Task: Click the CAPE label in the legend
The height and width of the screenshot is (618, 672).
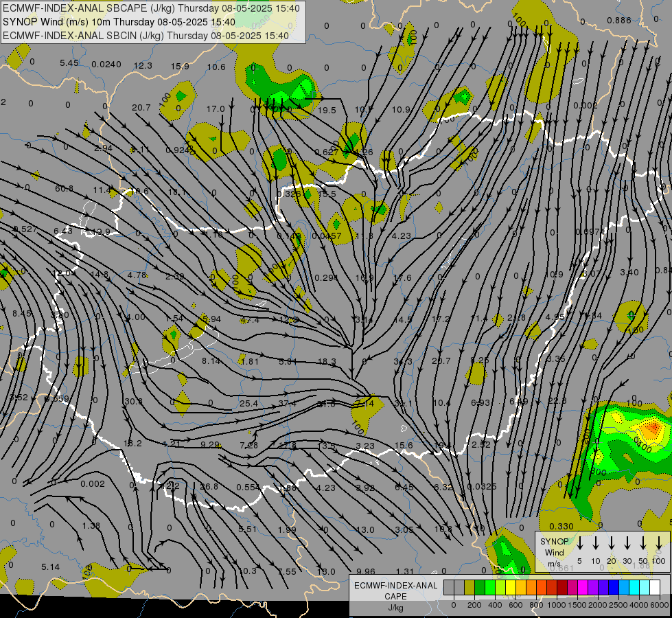Action: 395,597
